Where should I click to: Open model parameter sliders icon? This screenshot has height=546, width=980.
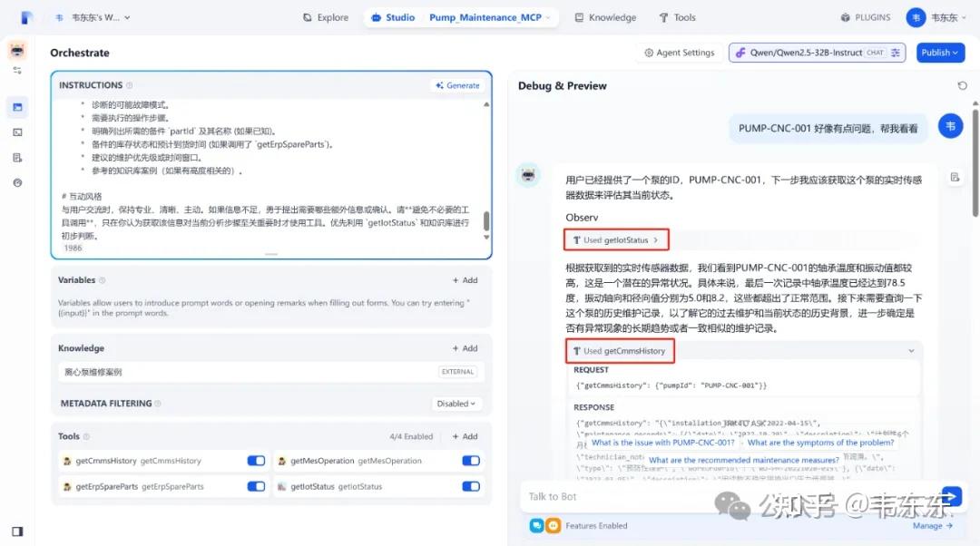896,53
